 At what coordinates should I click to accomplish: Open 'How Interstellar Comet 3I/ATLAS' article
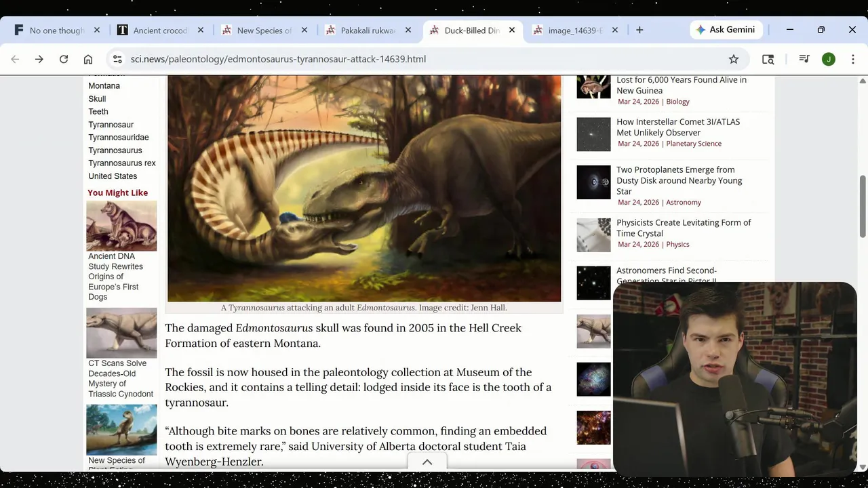678,127
